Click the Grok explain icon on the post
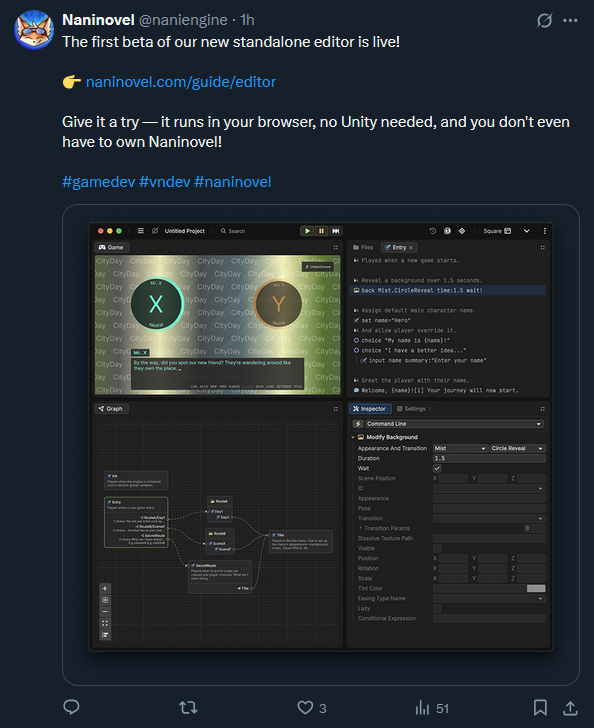Screen dimensions: 594x728 (x=544, y=20)
